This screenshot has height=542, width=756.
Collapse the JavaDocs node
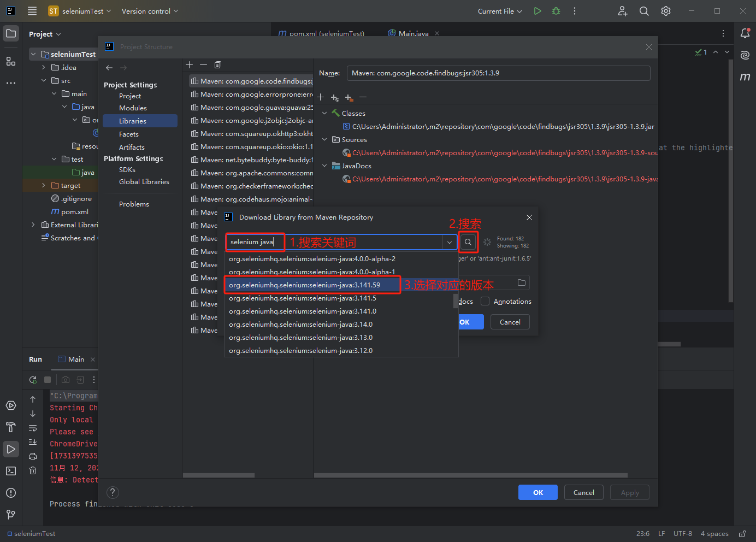324,166
